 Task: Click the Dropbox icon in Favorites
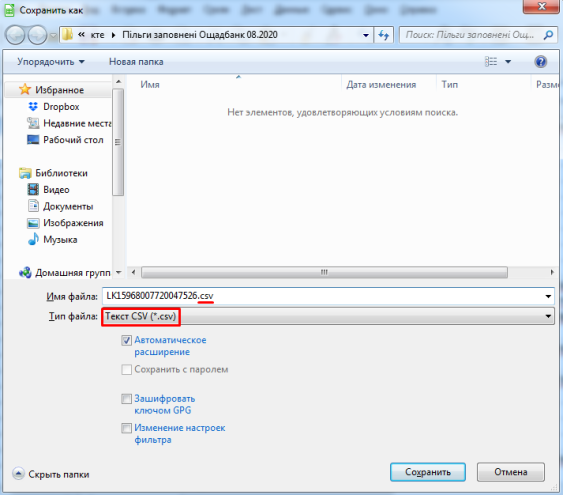coord(33,107)
